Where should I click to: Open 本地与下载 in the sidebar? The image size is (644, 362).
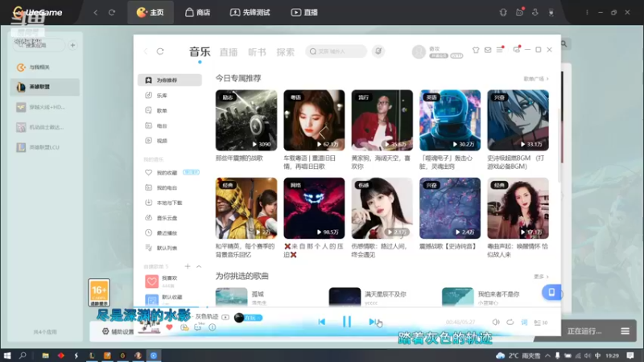pyautogui.click(x=170, y=203)
